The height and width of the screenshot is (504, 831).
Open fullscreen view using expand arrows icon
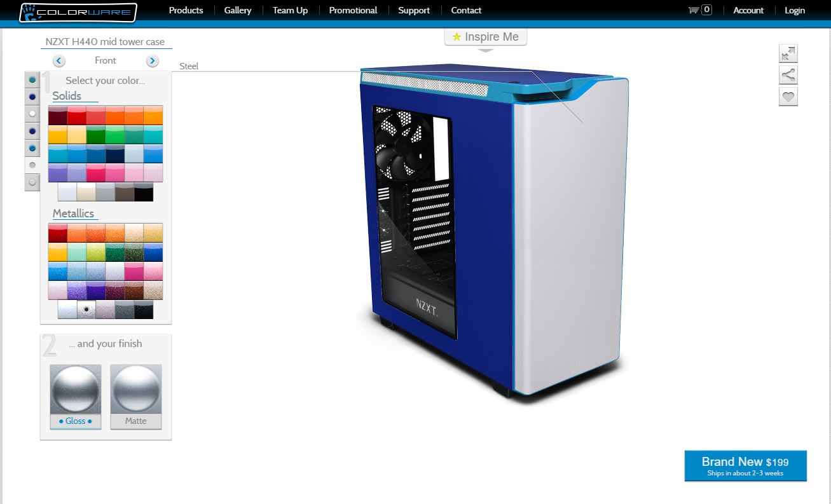tap(788, 53)
